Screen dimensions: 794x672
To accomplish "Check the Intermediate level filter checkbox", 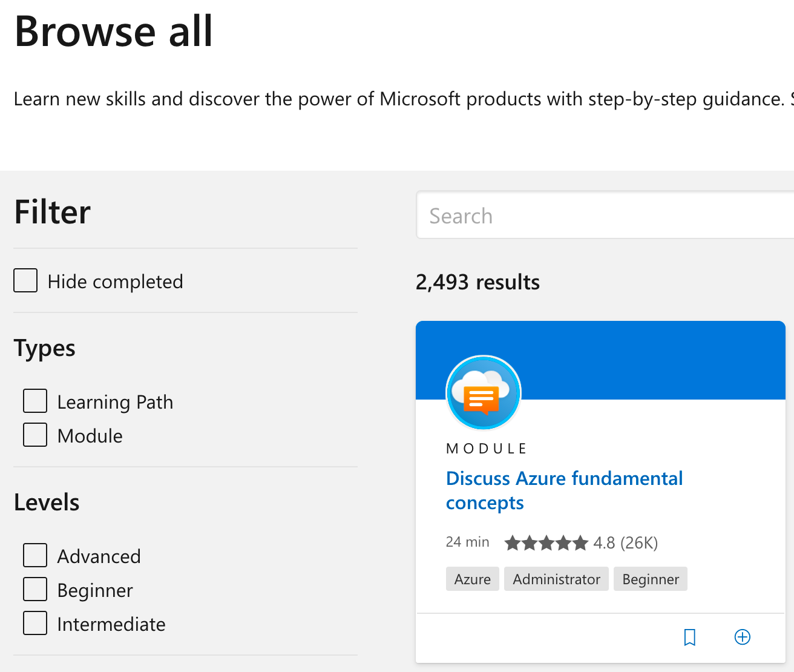I will click(35, 624).
